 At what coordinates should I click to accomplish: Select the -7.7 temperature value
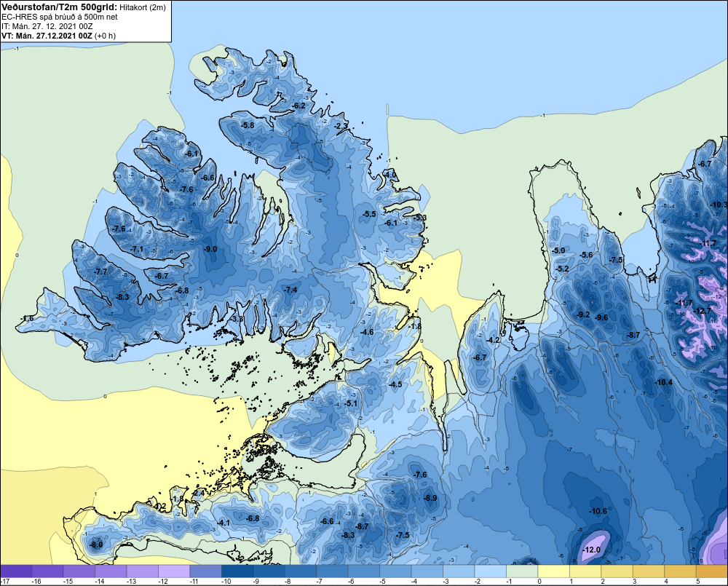(x=100, y=272)
